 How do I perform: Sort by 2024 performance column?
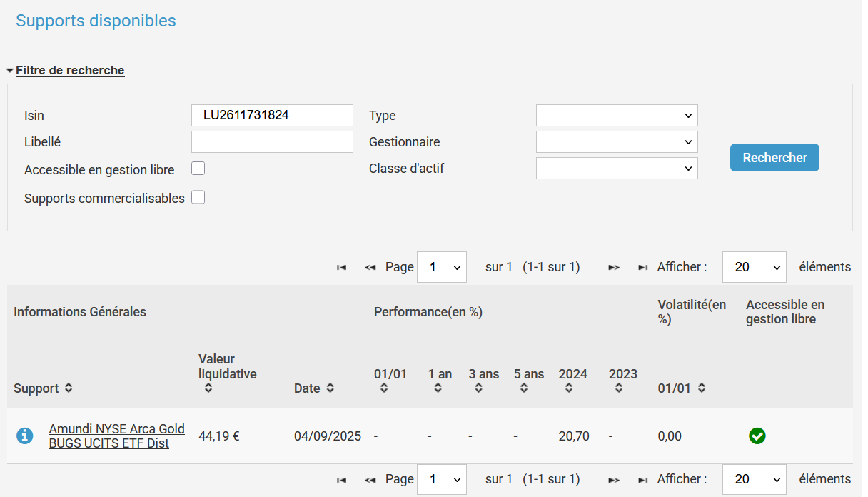(x=569, y=388)
